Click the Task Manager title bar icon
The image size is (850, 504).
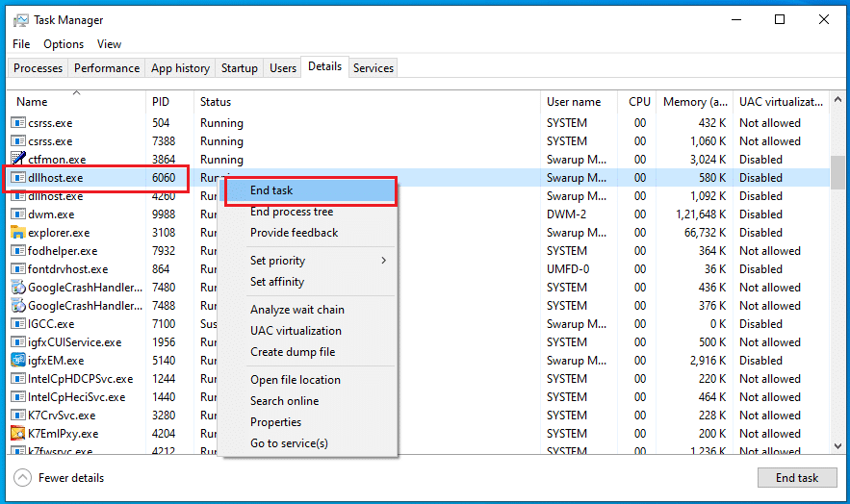click(20, 20)
